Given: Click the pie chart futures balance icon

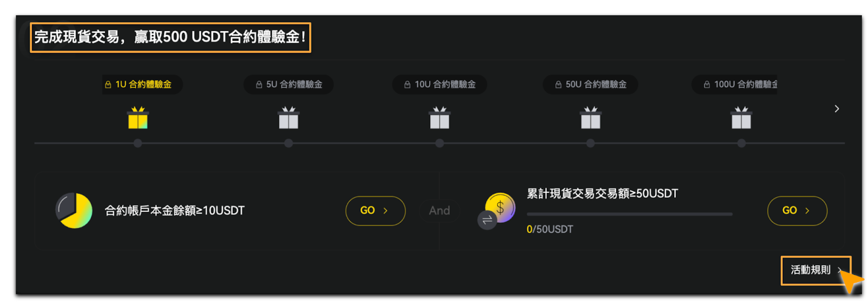Looking at the screenshot, I should coord(74,210).
